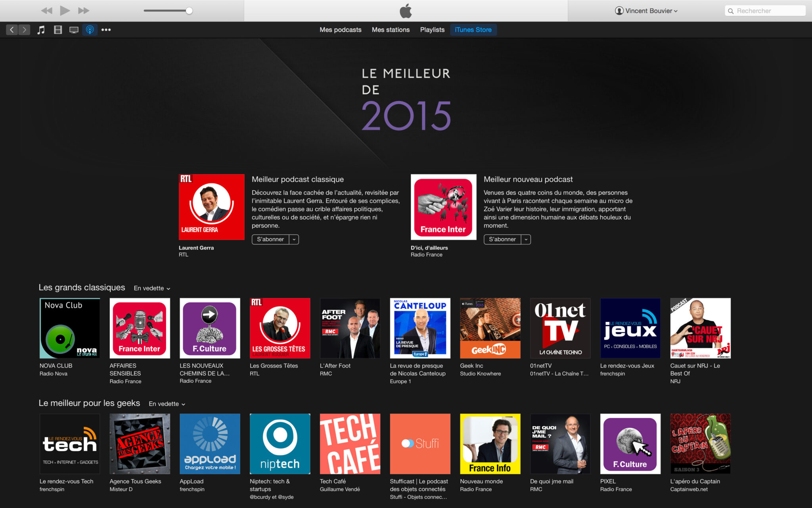812x508 pixels.
Task: Expand the Laurent Gerra subscribe dropdown arrow
Action: (295, 239)
